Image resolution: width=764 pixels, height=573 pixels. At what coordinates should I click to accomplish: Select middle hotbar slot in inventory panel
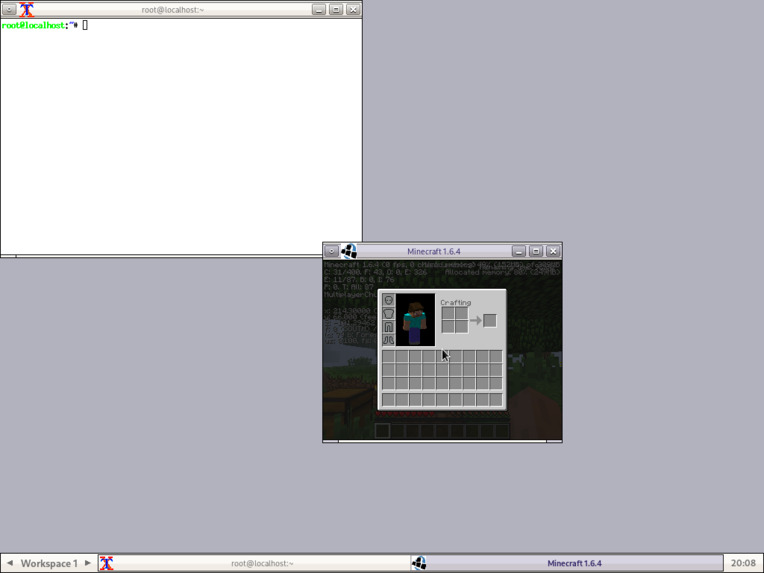tap(442, 400)
